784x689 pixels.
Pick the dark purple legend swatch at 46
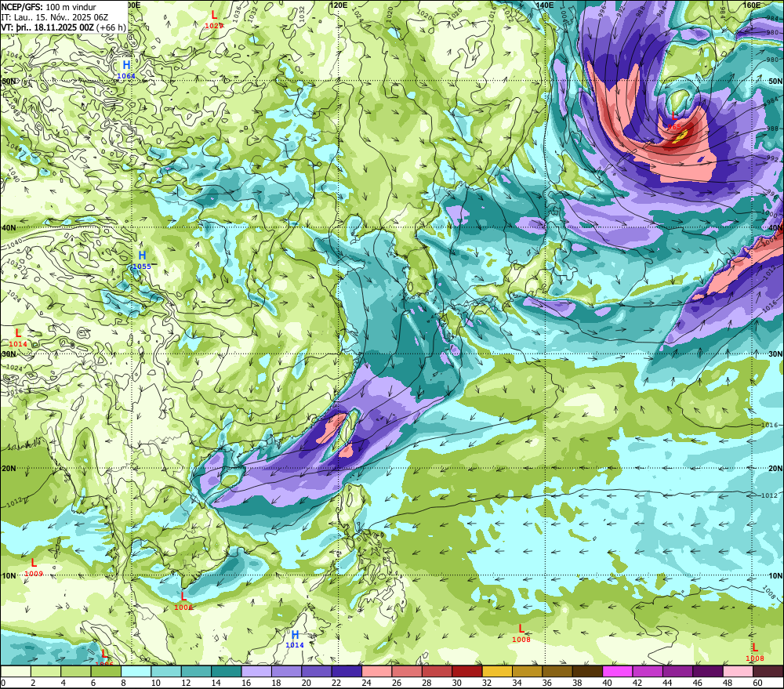(x=708, y=671)
